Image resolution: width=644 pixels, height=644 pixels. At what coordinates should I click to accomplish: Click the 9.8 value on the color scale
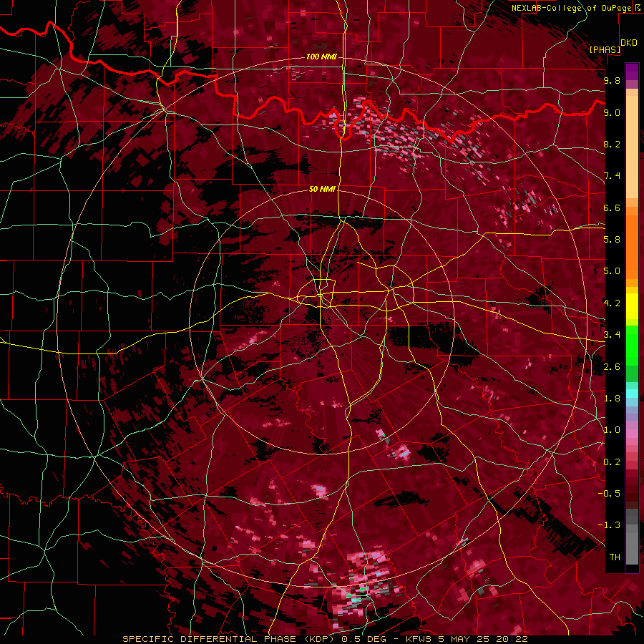pos(612,80)
